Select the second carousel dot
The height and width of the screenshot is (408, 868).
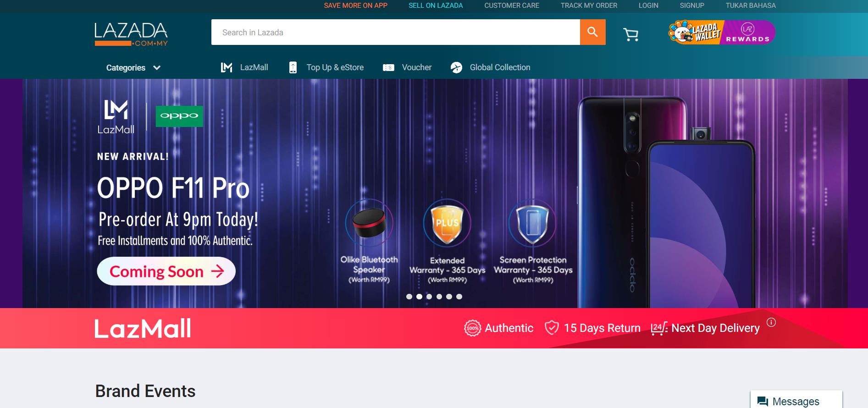click(x=419, y=297)
